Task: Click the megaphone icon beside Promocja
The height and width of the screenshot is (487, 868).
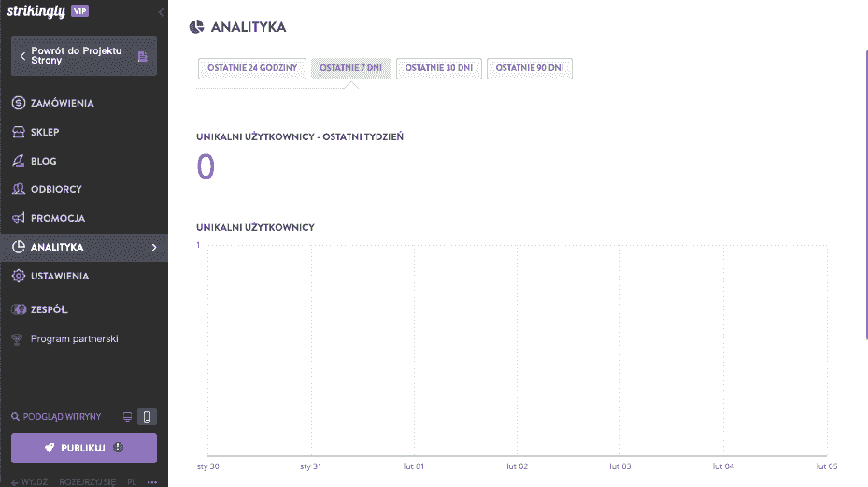Action: tap(19, 218)
